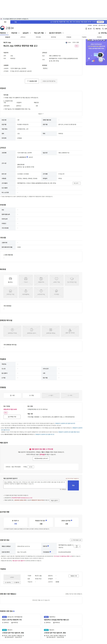Open the 검색 search icon
107x644 pixels.
tap(105, 29)
